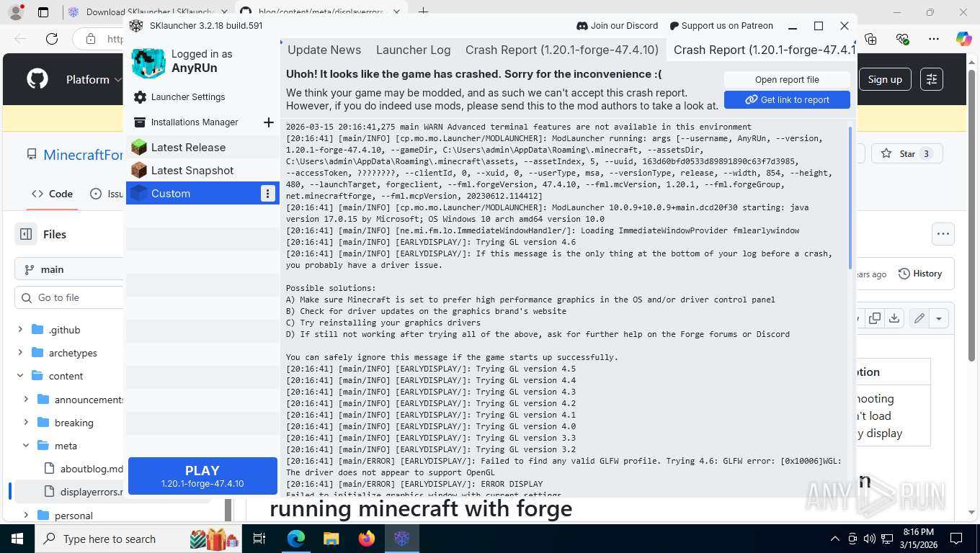Viewport: 980px width, 553px height.
Task: Open Windows Start menu
Action: click(17, 539)
